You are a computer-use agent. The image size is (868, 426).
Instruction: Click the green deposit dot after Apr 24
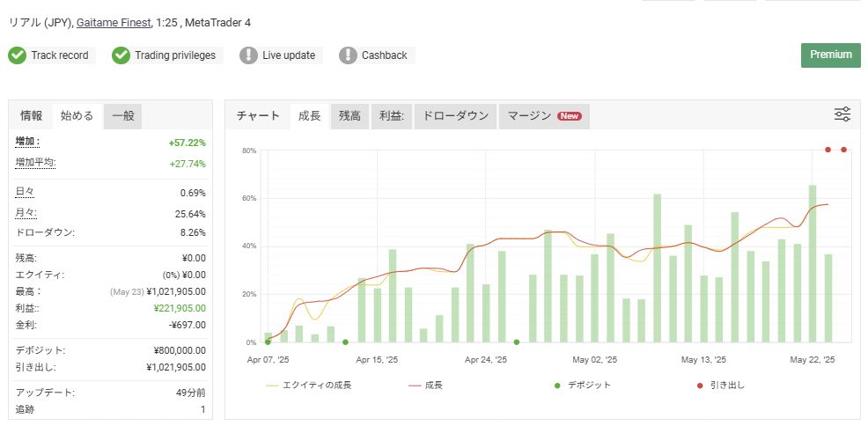[x=517, y=342]
